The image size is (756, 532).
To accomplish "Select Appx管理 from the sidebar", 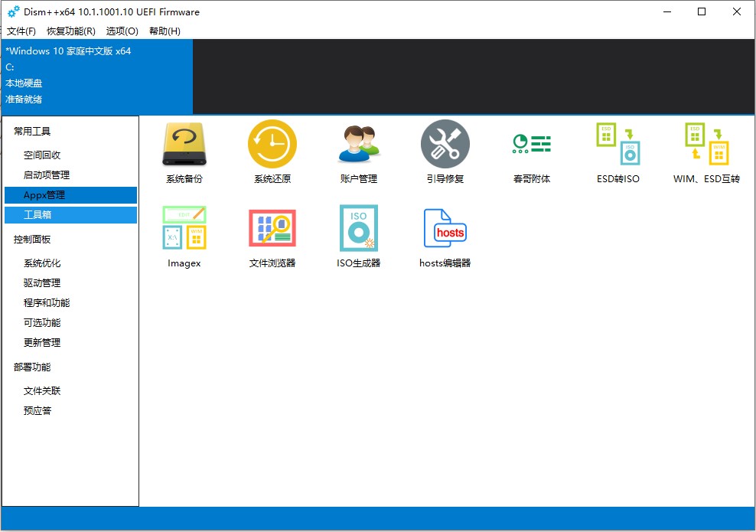I will [x=44, y=194].
